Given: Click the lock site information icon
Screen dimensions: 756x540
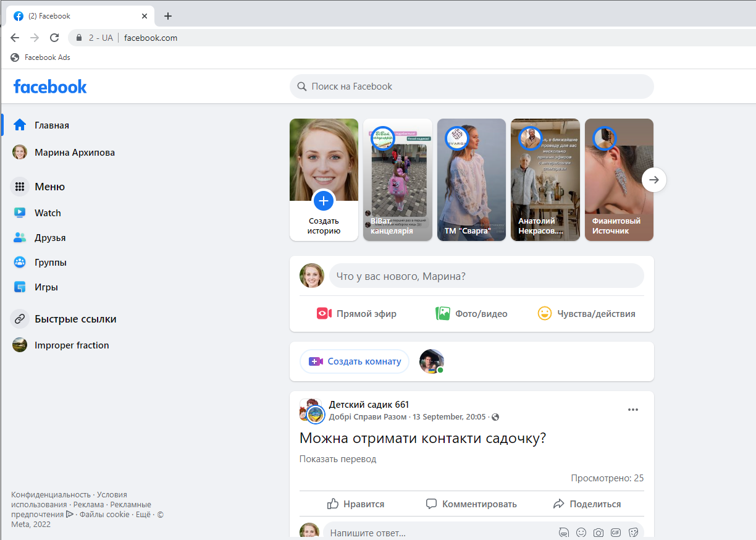Looking at the screenshot, I should tap(78, 38).
